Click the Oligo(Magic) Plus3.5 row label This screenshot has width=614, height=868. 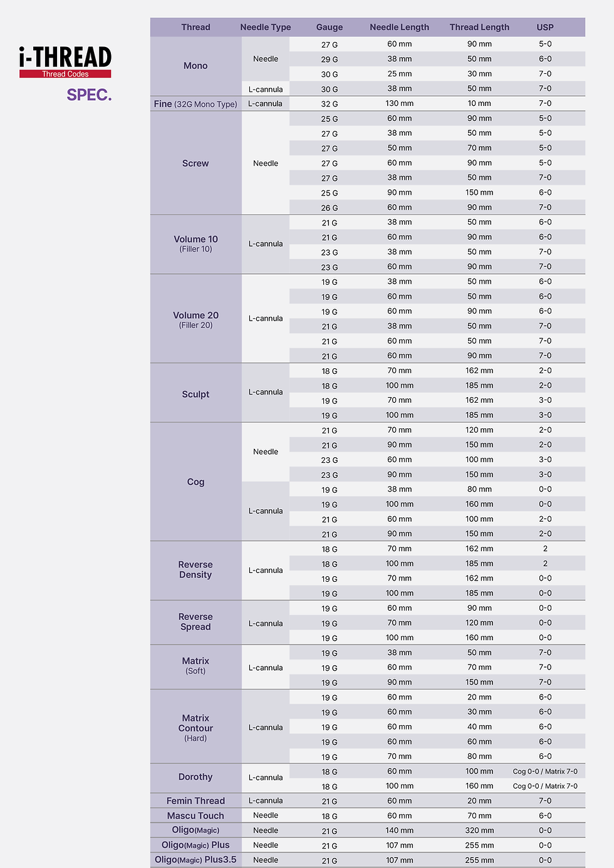point(195,860)
